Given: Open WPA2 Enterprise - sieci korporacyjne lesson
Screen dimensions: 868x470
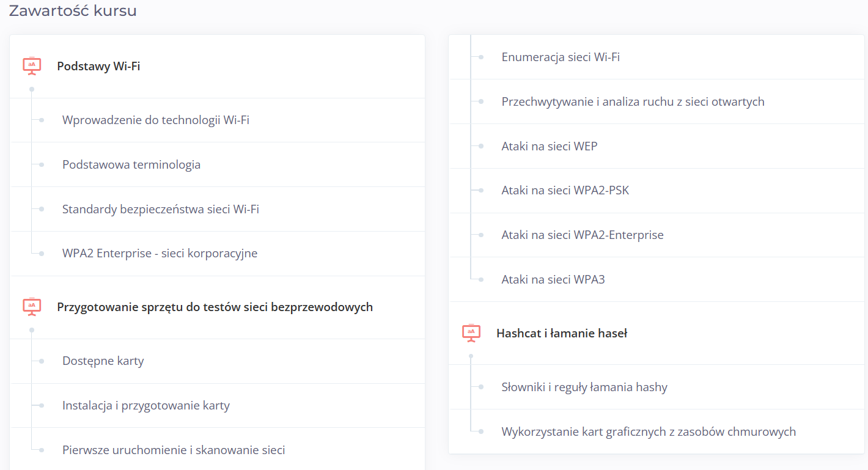Looking at the screenshot, I should coord(160,253).
